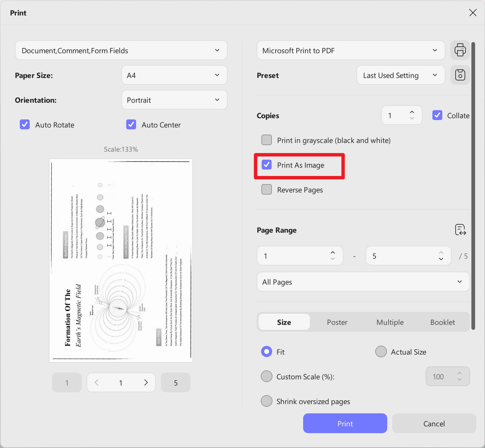Decrease start page number arrow

coord(333,259)
